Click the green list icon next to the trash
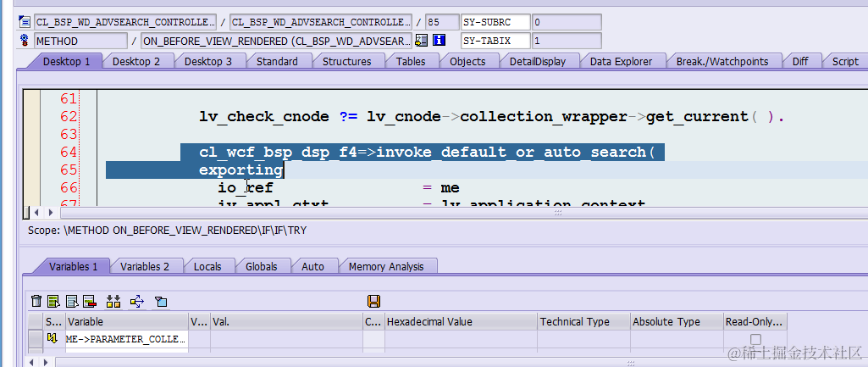Viewport: 868px width, 367px height. (53, 302)
